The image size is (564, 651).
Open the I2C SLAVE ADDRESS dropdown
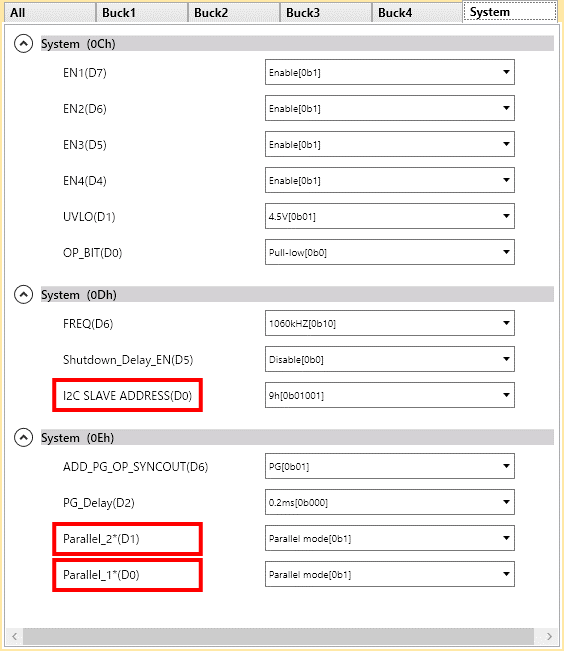(x=390, y=395)
